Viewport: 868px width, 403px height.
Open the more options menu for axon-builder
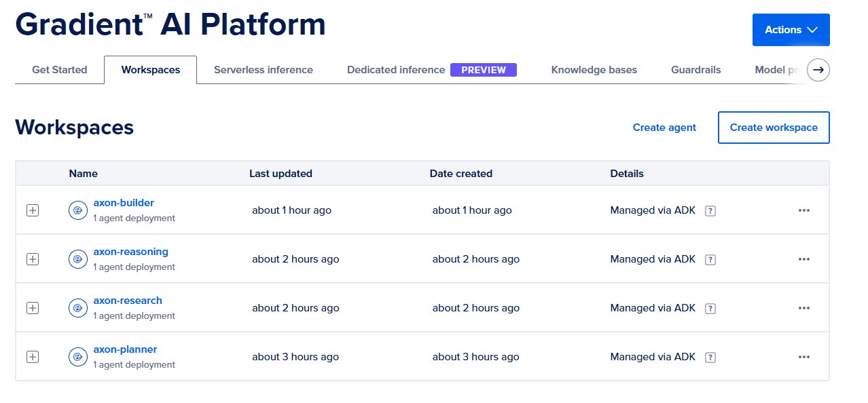[x=804, y=210]
